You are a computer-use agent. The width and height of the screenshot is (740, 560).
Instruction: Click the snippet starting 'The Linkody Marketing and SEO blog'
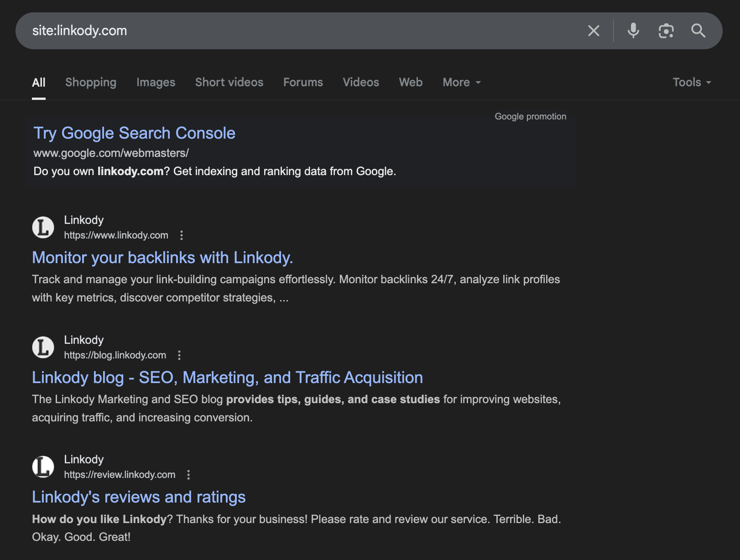click(297, 409)
